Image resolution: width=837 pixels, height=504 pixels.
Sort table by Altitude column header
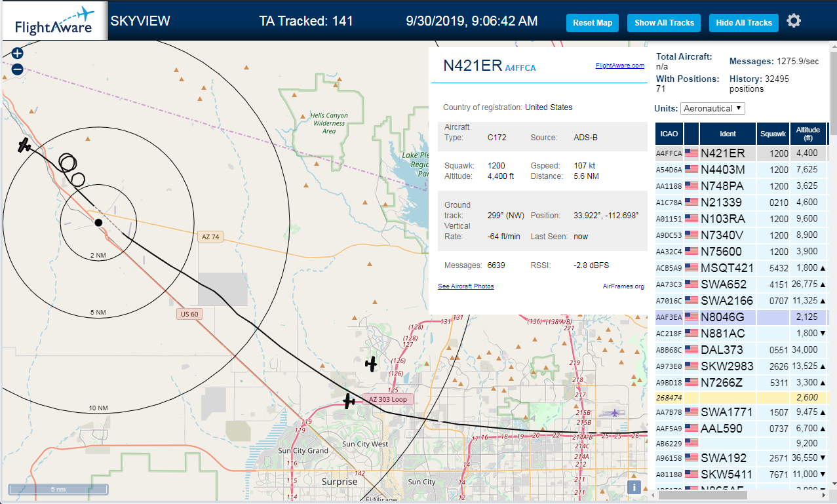(x=808, y=134)
